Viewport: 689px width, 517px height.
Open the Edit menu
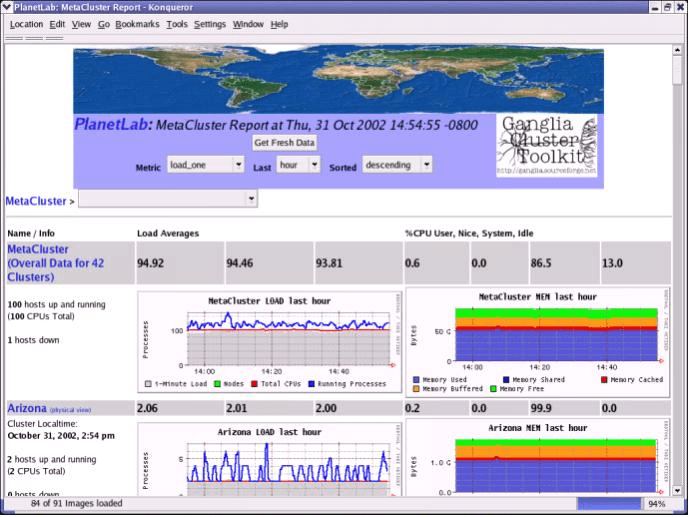(57, 24)
